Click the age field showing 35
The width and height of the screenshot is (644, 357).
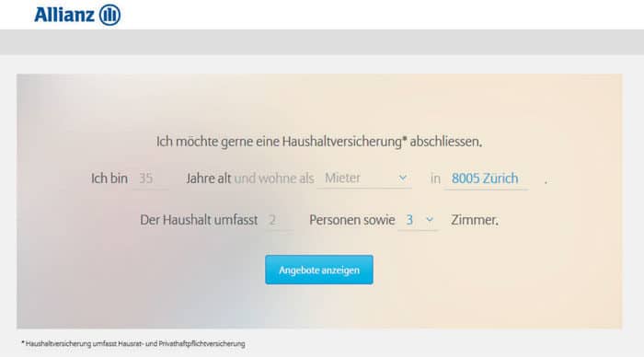tap(150, 178)
